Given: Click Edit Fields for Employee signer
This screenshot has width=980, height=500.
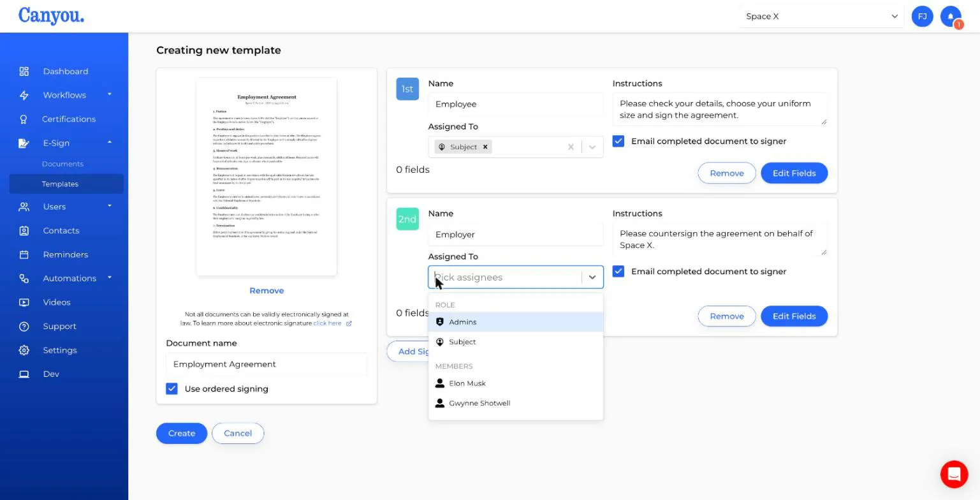Looking at the screenshot, I should point(794,173).
